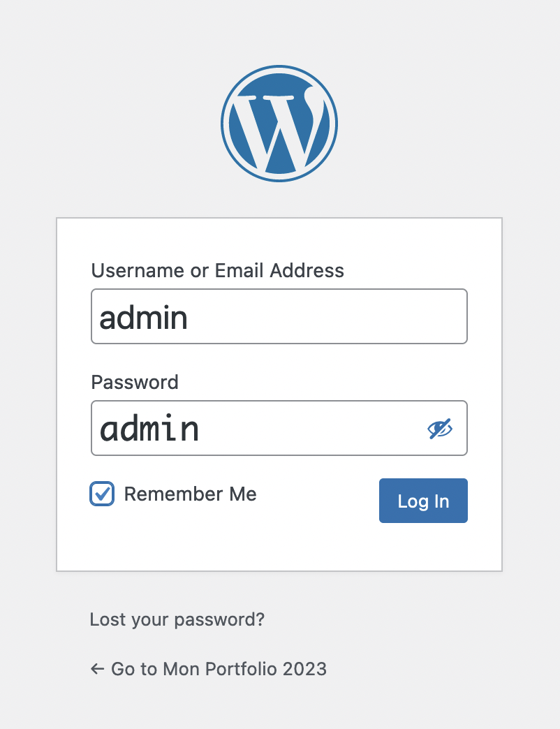Click the blue W emblem at top

[279, 124]
